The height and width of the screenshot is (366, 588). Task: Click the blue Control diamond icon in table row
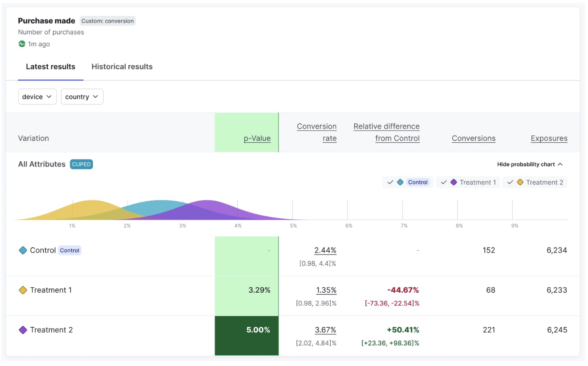(x=23, y=250)
